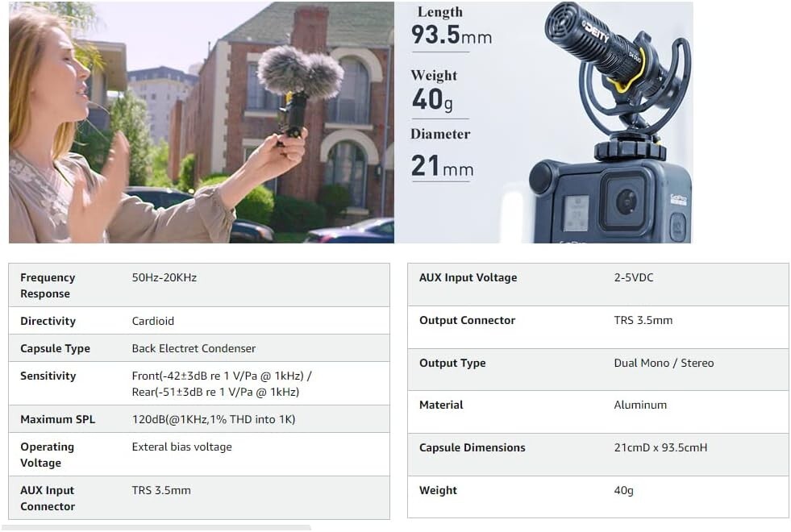Click the 'Operating Voltage' label
This screenshot has height=532, width=791.
(x=47, y=455)
